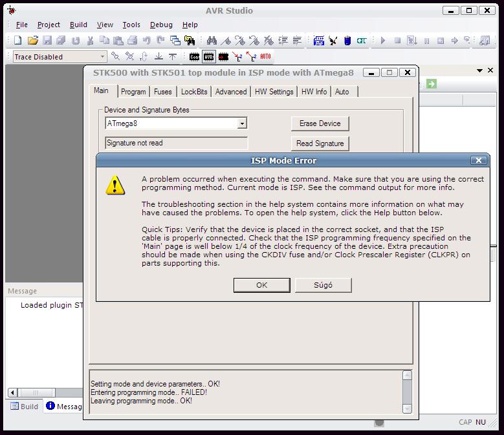Click the Redo arrow icon
This screenshot has width=504, height=435.
pos(160,41)
